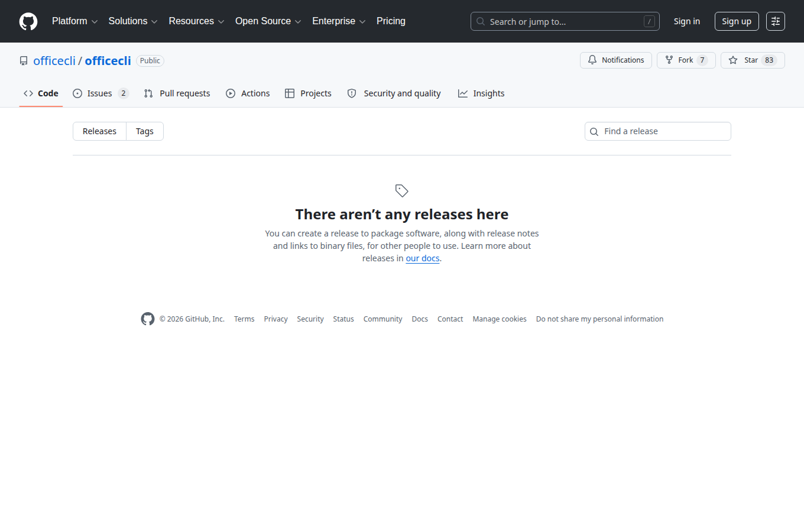Open the appearance settings sliders icon
This screenshot has height=532, width=804.
(x=776, y=21)
